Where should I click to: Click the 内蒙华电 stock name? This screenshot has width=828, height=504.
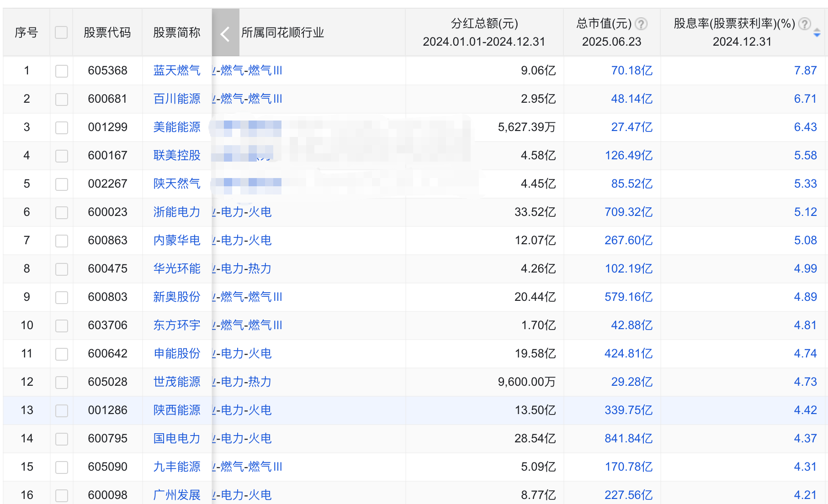pos(177,240)
